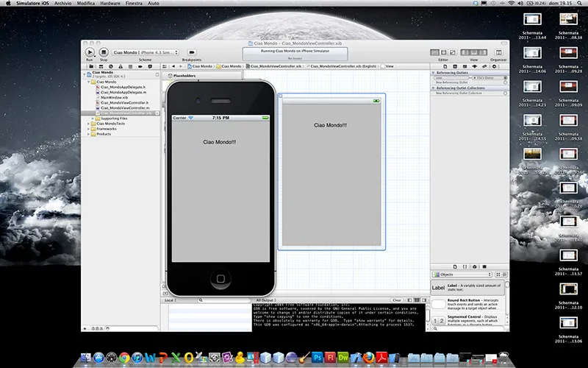Click the Run button in Xcode toolbar
This screenshot has height=368, width=588.
point(90,52)
